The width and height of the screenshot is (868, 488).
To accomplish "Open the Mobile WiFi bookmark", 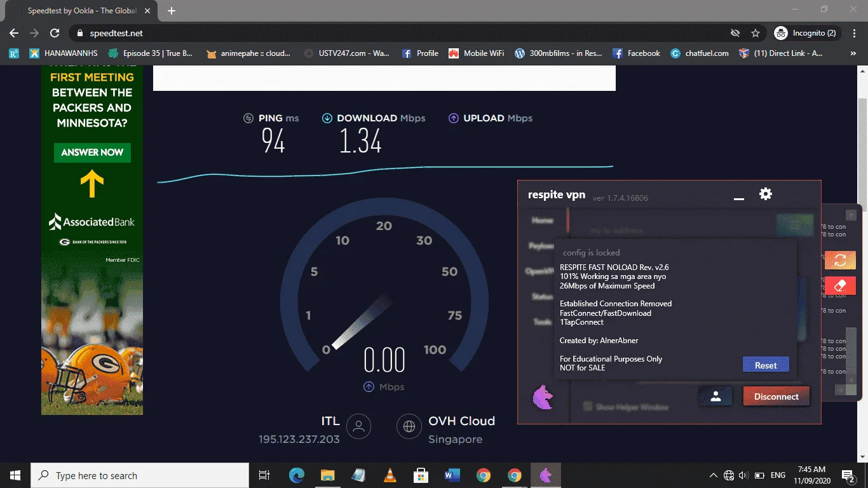I will [477, 53].
